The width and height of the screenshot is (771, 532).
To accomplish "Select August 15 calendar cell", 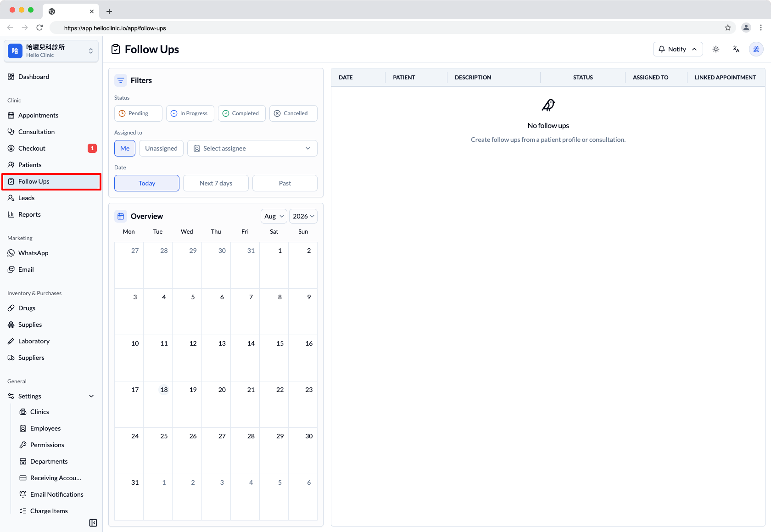I will point(274,358).
